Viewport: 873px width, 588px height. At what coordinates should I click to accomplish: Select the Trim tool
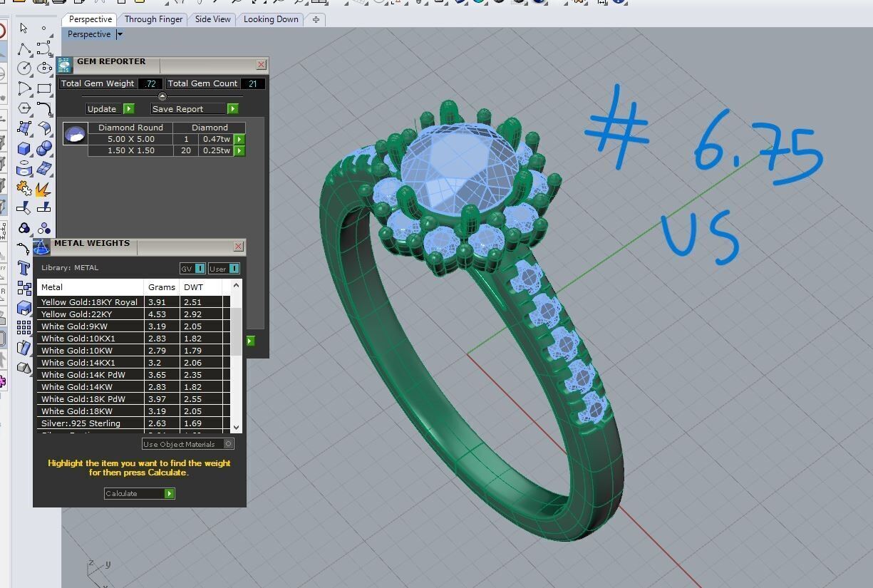[24, 208]
